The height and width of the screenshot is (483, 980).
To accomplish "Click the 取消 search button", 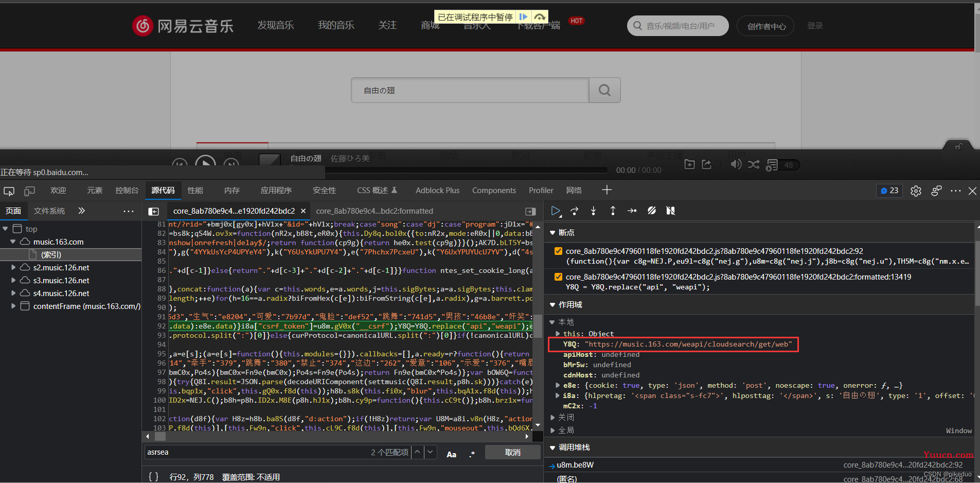I will [x=513, y=453].
